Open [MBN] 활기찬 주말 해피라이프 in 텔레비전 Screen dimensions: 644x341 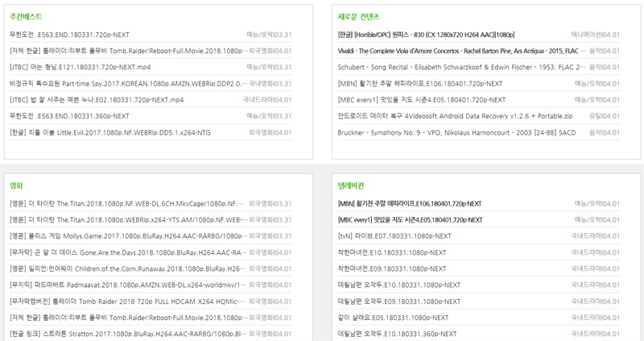tap(410, 204)
